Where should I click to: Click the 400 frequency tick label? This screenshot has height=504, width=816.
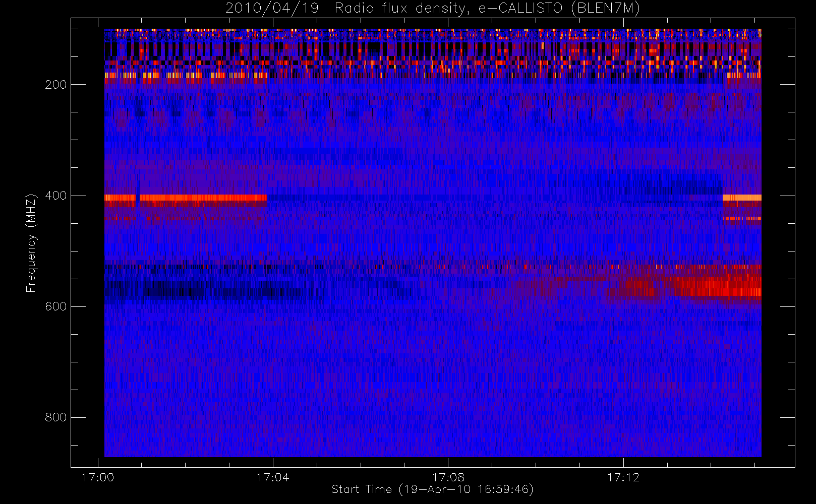point(56,196)
